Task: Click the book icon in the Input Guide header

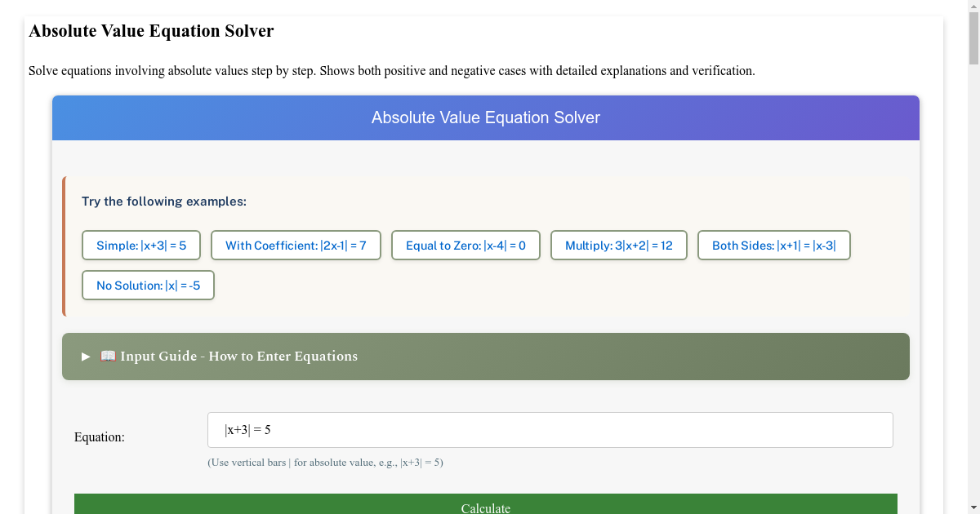Action: pos(107,356)
